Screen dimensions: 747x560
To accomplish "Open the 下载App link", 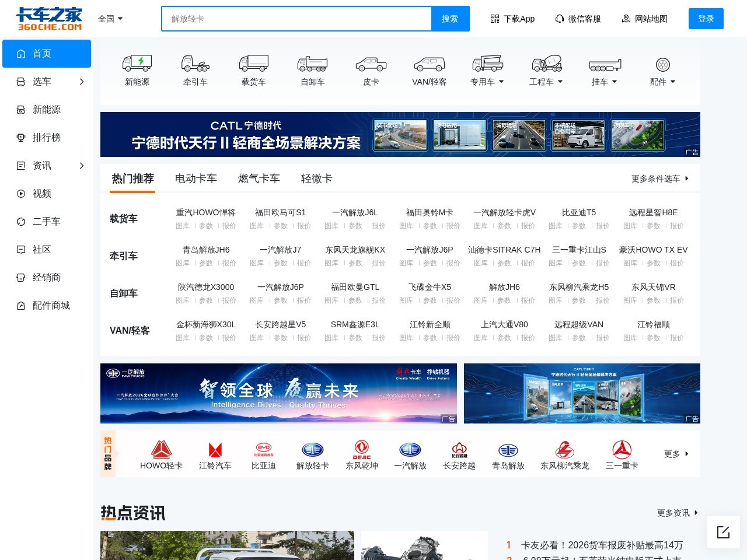I will pos(512,19).
